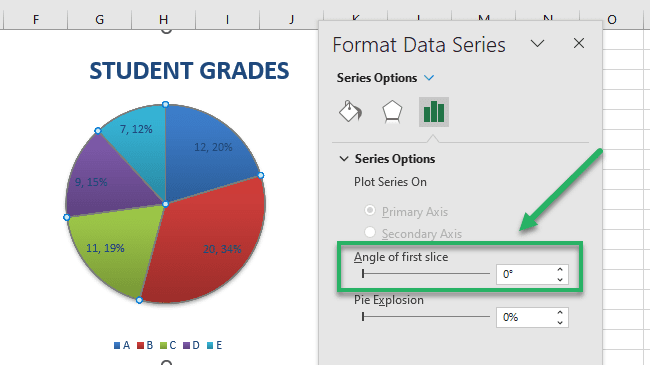This screenshot has width=650, height=365.
Task: Open the Effects pentagon tab
Action: point(392,112)
